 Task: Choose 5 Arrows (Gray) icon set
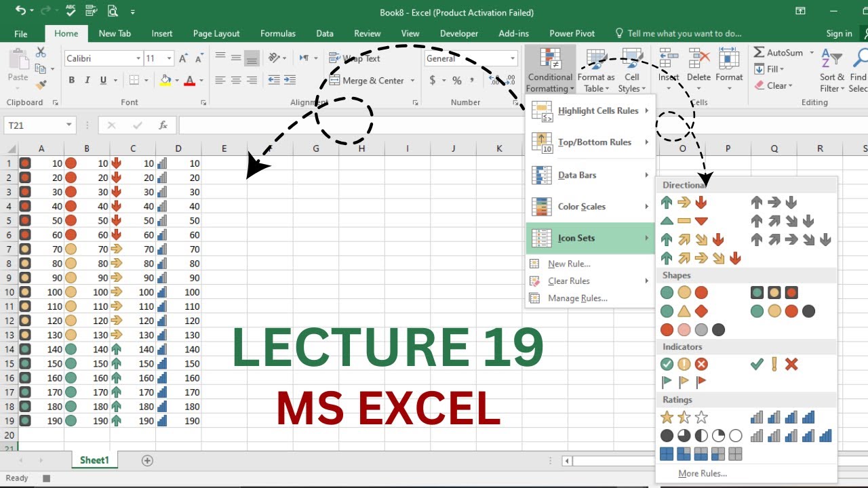point(791,239)
